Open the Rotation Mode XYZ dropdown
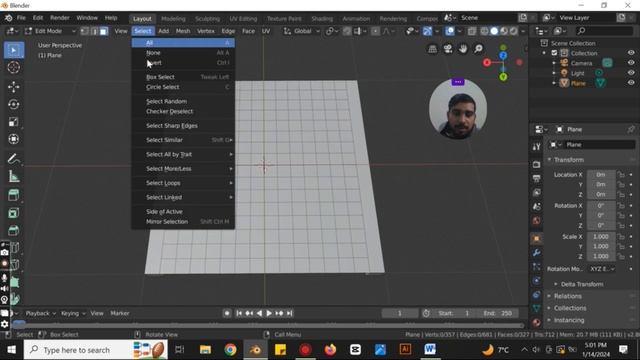The image size is (640, 360). pyautogui.click(x=602, y=269)
